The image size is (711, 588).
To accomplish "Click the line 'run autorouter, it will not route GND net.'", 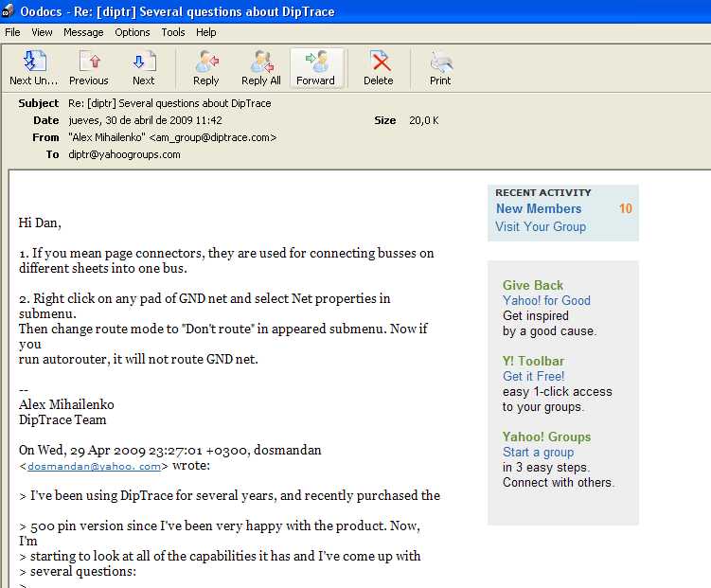I will [x=138, y=359].
